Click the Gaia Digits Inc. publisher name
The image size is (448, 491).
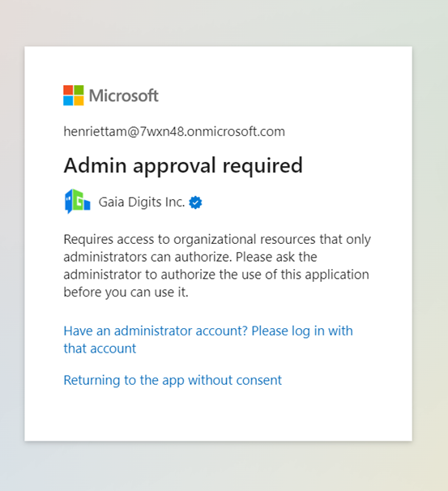coord(142,202)
